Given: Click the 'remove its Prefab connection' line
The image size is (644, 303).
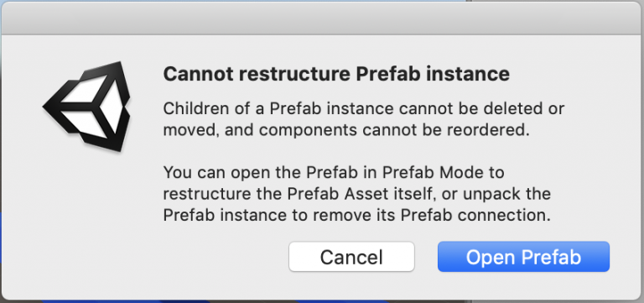Looking at the screenshot, I should [x=356, y=215].
